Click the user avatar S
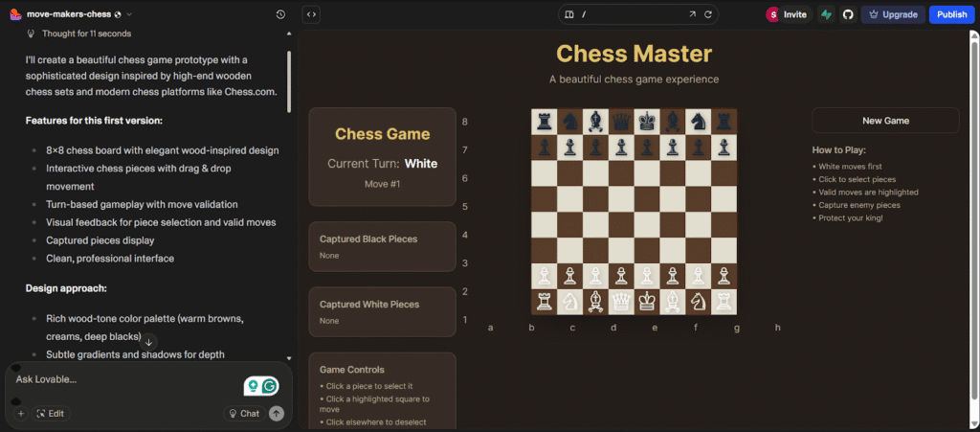Viewport: 980px width, 432px height. pos(773,14)
